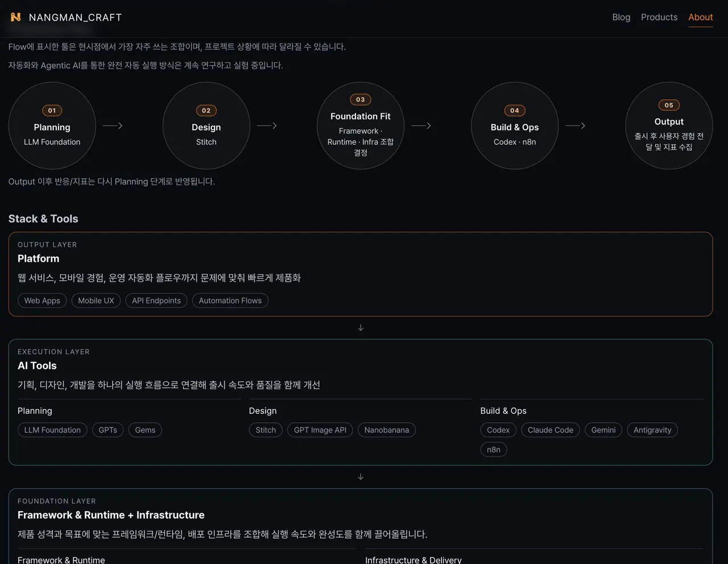This screenshot has height=564, width=728.
Task: Select the 05 Output step circle
Action: 669,126
